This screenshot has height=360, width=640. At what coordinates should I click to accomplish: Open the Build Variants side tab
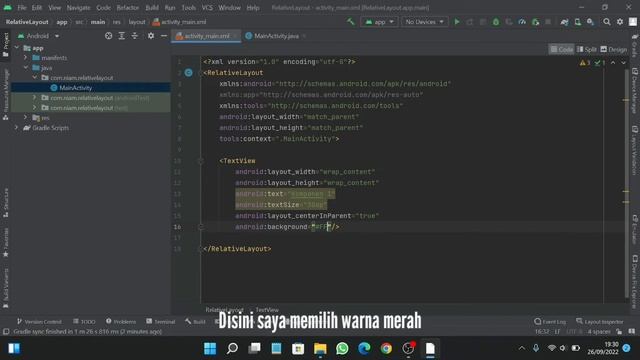[x=6, y=288]
